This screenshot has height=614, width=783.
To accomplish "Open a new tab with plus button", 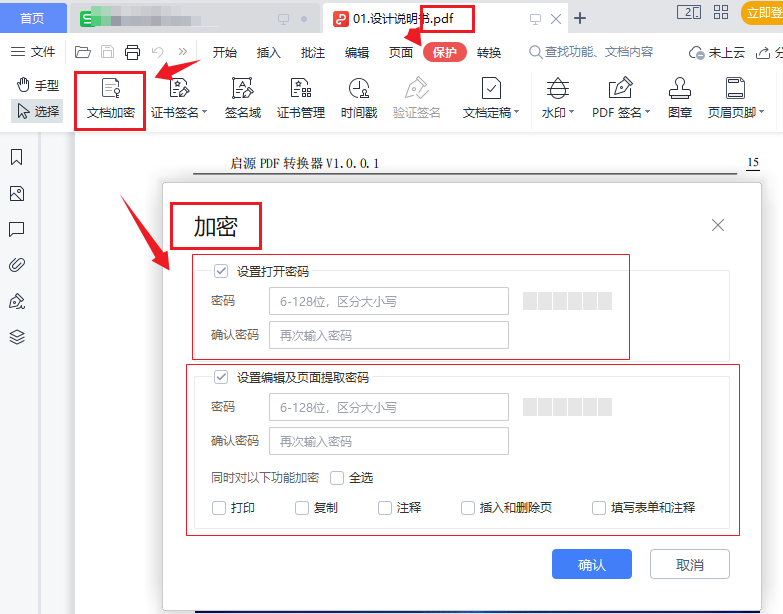I will 580,18.
